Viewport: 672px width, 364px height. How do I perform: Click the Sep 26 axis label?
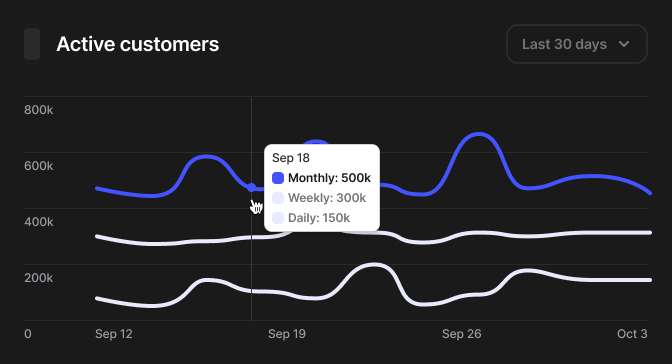pos(462,334)
